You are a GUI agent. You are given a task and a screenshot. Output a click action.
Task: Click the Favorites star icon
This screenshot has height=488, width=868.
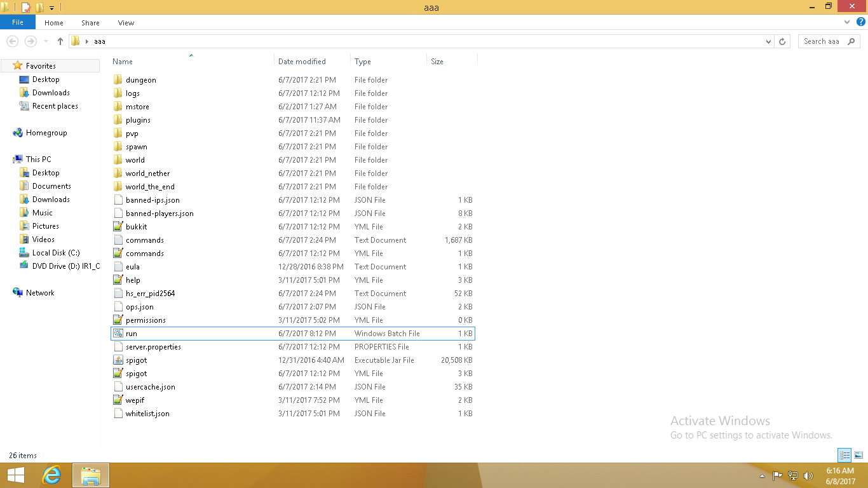point(18,66)
